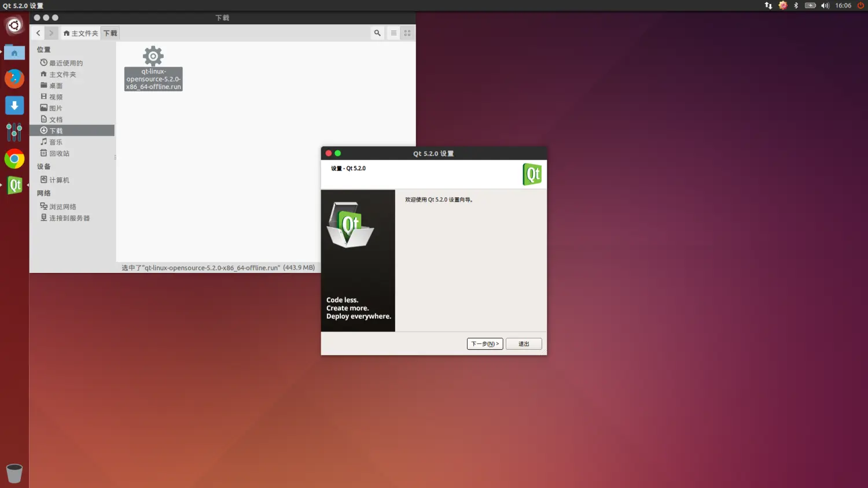Click the Bluetooth indicator in top panel
The height and width of the screenshot is (488, 868).
[796, 5]
